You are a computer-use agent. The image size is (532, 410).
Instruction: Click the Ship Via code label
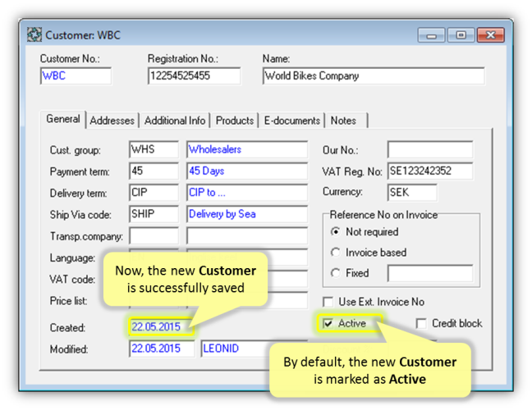[x=80, y=215]
